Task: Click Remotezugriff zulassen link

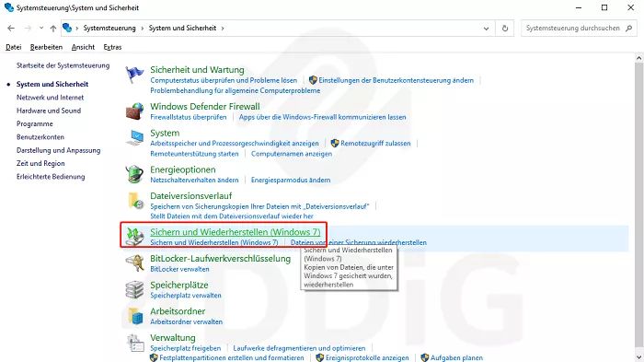Action: pyautogui.click(x=375, y=143)
